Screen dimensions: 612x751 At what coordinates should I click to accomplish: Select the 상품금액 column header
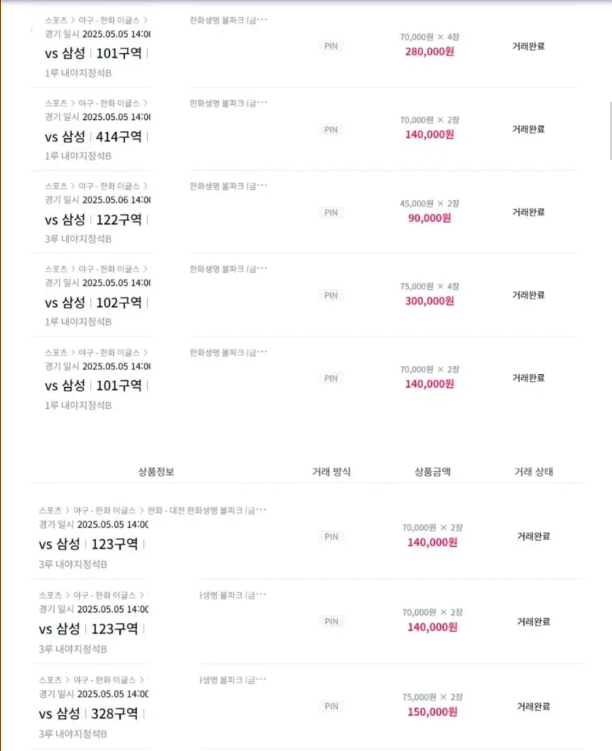point(432,472)
